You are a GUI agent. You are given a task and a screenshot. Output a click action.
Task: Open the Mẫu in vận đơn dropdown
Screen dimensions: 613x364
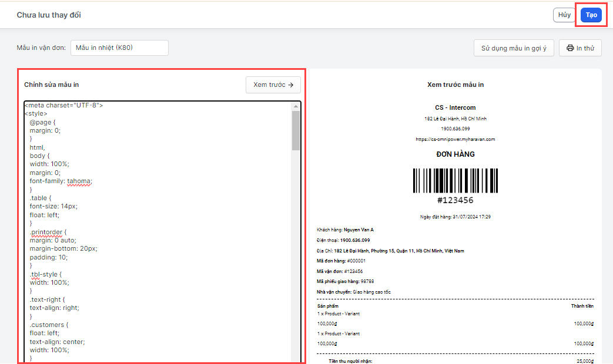coord(119,48)
